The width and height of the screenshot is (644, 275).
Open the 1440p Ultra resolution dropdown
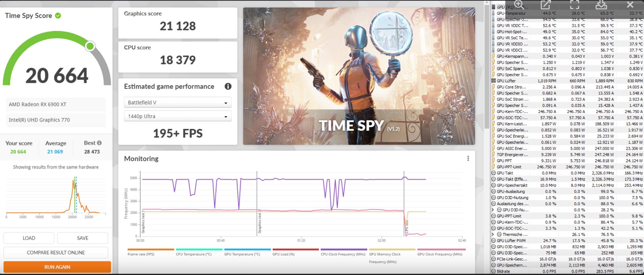[178, 116]
